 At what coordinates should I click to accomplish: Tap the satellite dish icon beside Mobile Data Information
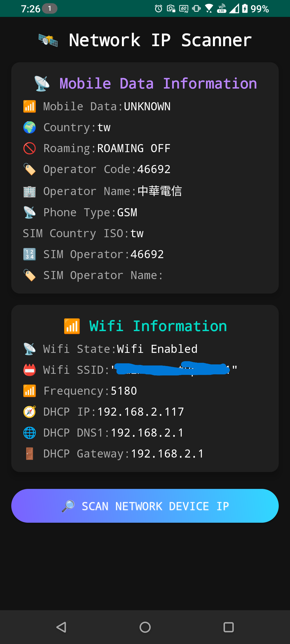click(42, 83)
